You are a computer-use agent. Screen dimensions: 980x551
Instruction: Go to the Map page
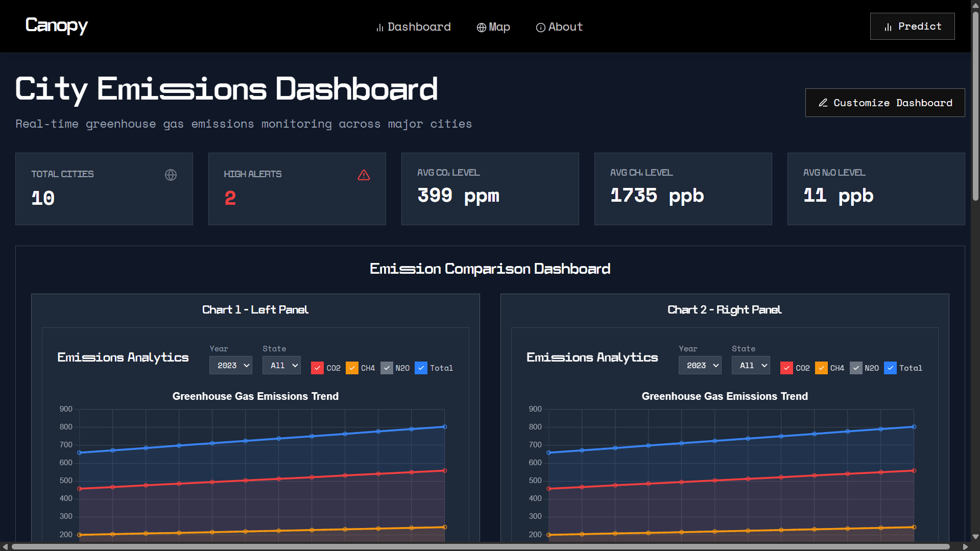pos(493,27)
